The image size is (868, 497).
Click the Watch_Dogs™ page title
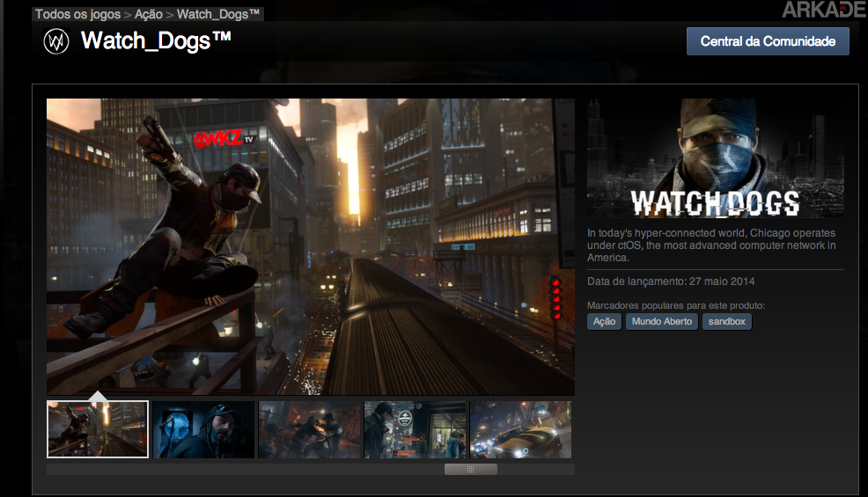[x=156, y=40]
